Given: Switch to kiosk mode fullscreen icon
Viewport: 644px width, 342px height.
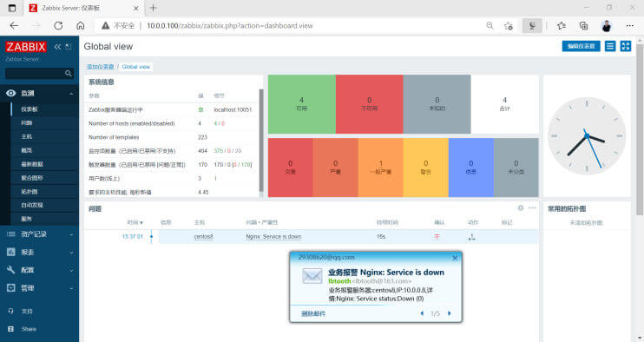Looking at the screenshot, I should click(626, 46).
